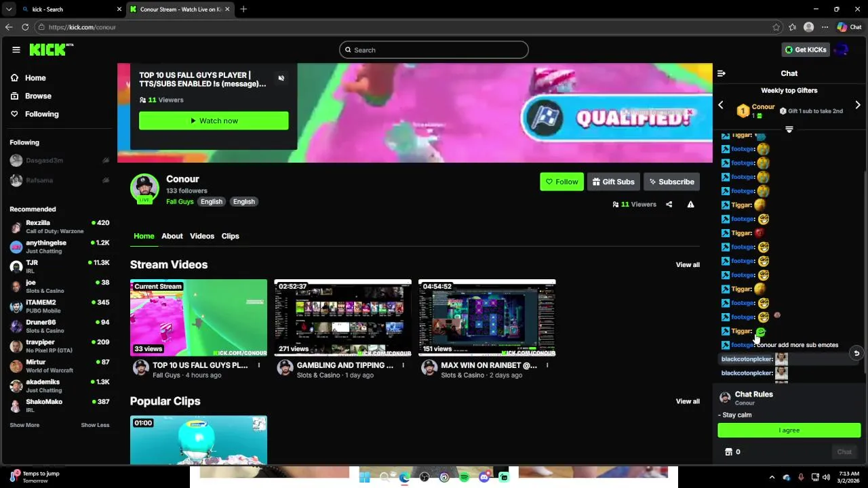Open Rexzilla recommended channel

pyautogui.click(x=60, y=226)
